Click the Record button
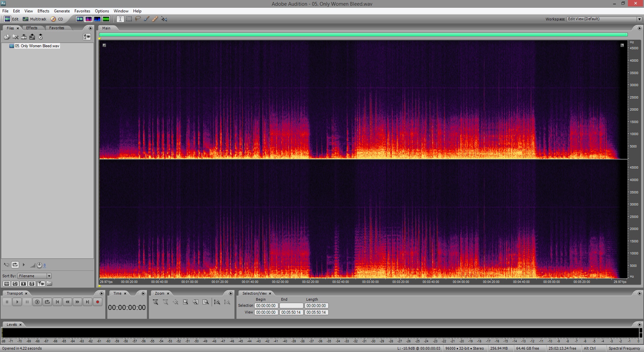The width and height of the screenshot is (644, 352). click(97, 302)
